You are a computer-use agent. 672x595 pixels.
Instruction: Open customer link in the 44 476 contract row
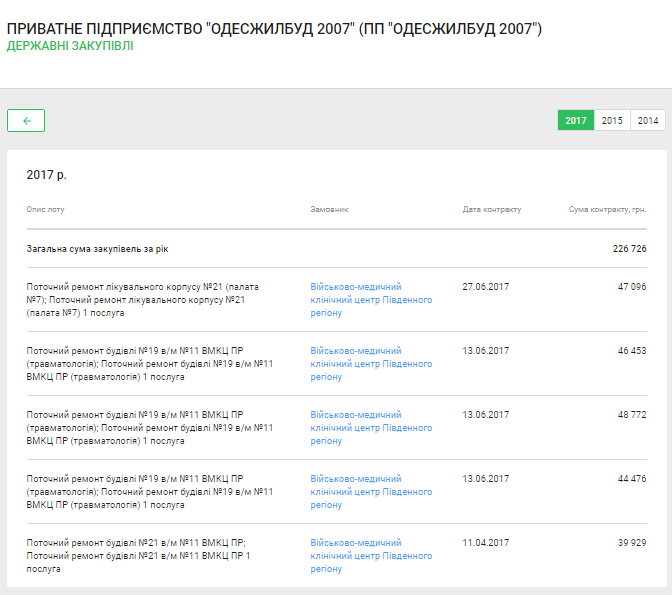371,491
